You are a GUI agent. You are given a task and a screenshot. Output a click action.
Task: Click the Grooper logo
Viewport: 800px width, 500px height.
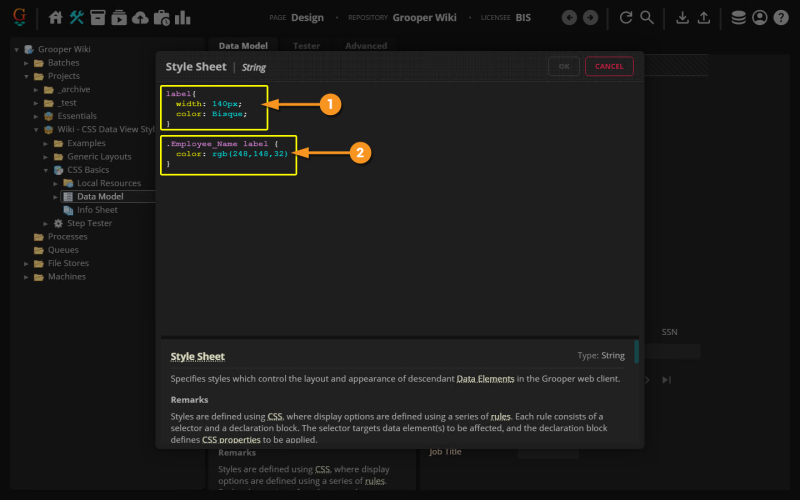(x=19, y=17)
